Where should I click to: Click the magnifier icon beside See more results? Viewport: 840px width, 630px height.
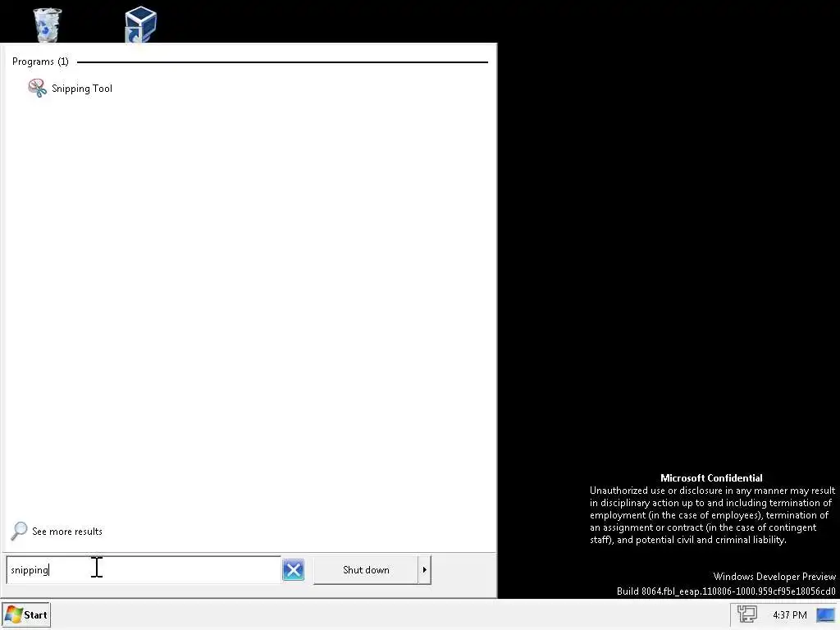tap(19, 531)
